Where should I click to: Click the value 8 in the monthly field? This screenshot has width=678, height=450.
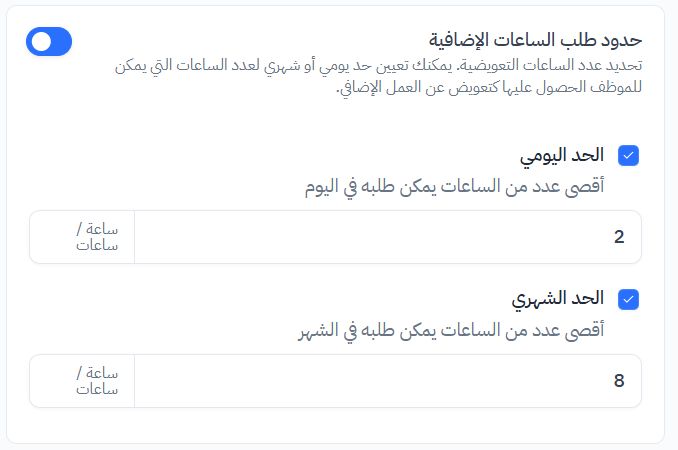click(619, 381)
